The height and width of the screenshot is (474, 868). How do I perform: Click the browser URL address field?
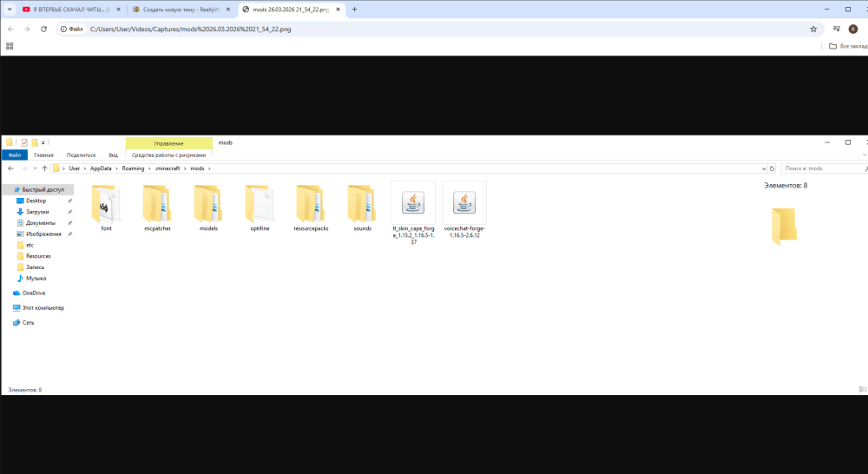(x=443, y=29)
